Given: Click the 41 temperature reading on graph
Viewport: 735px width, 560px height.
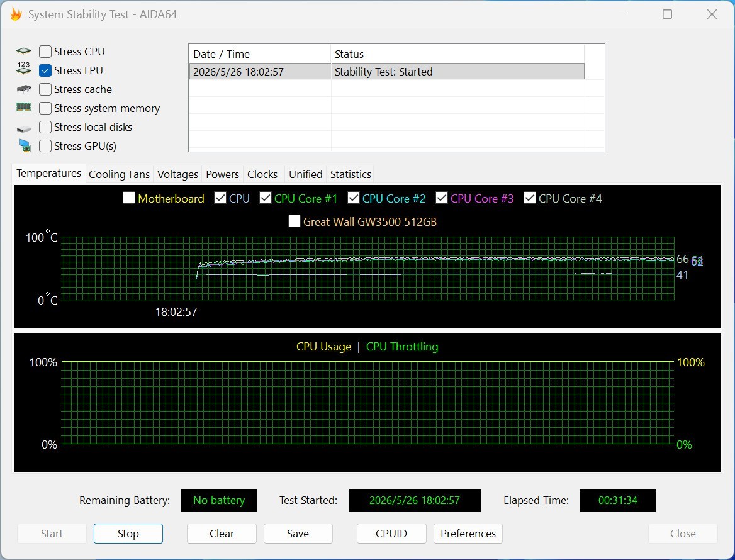Looking at the screenshot, I should coord(682,275).
